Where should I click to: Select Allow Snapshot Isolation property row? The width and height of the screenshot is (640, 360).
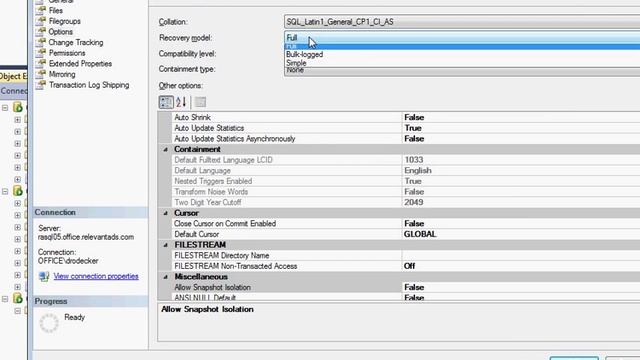(406, 287)
